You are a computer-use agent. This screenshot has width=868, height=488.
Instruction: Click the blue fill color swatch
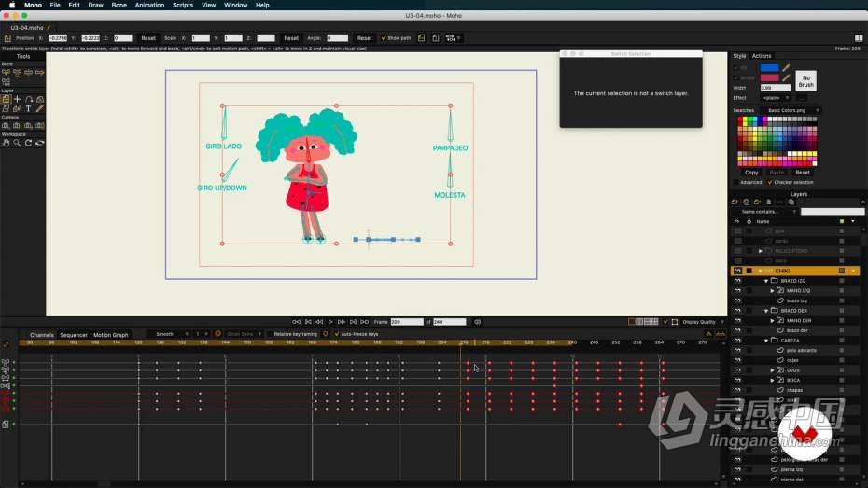point(769,67)
